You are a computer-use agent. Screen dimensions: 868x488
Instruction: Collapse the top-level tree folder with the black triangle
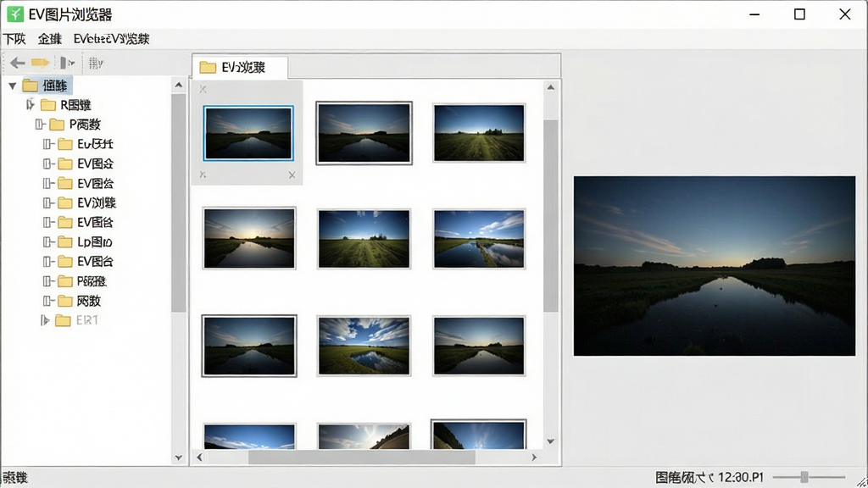tap(12, 86)
